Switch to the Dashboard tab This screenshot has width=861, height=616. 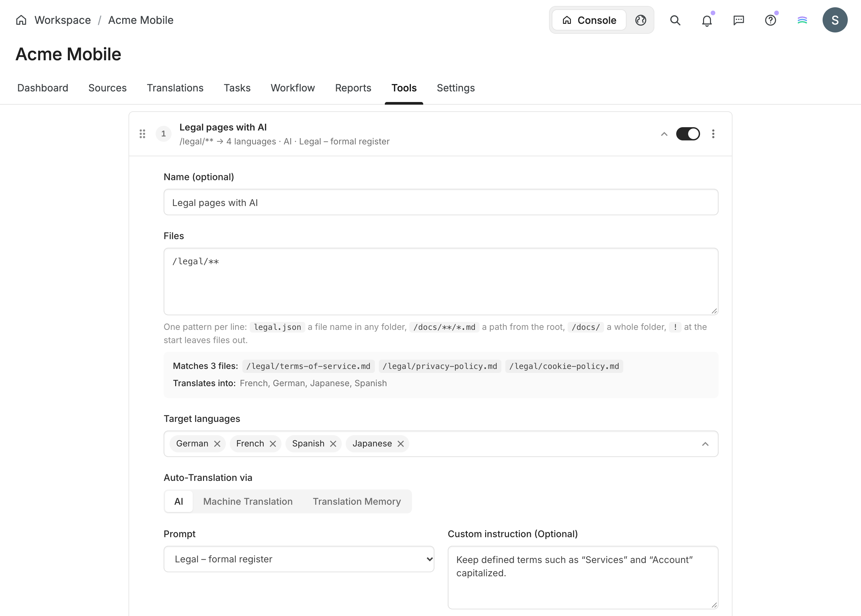pyautogui.click(x=43, y=88)
